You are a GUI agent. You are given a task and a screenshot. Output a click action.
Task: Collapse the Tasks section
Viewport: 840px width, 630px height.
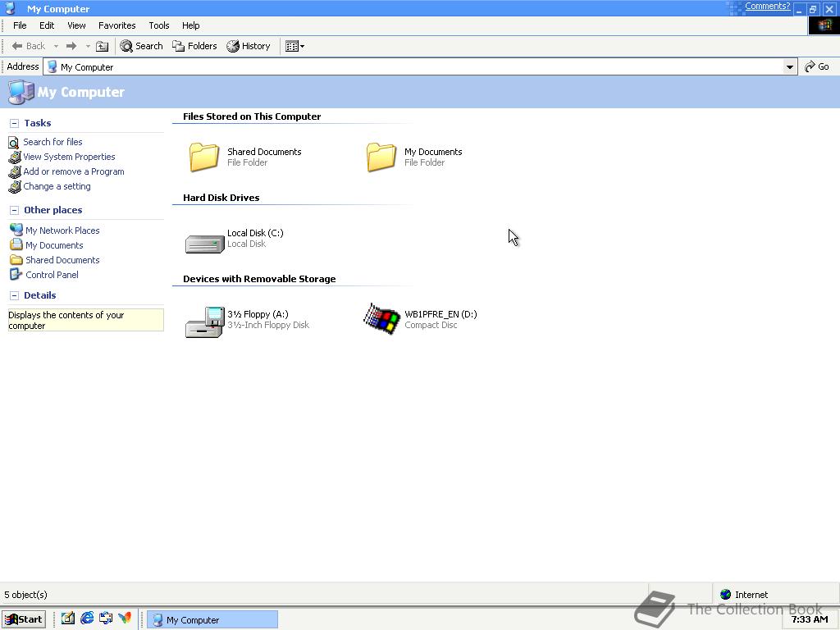[15, 123]
